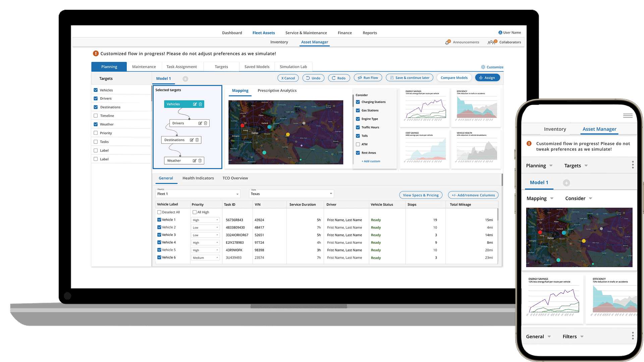
Task: Switch to Prescriptive Analytics tab
Action: [x=277, y=90]
